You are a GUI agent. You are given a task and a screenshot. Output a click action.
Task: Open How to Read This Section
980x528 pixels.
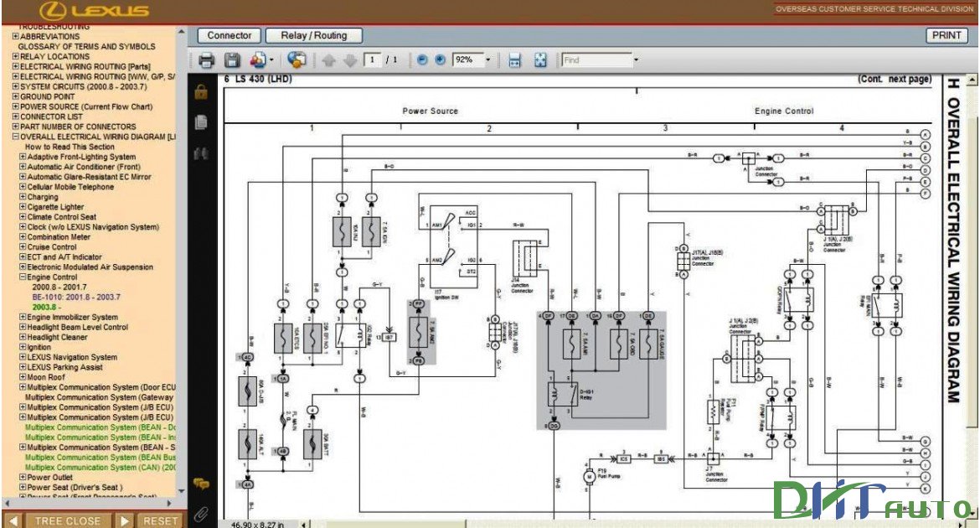[x=70, y=147]
